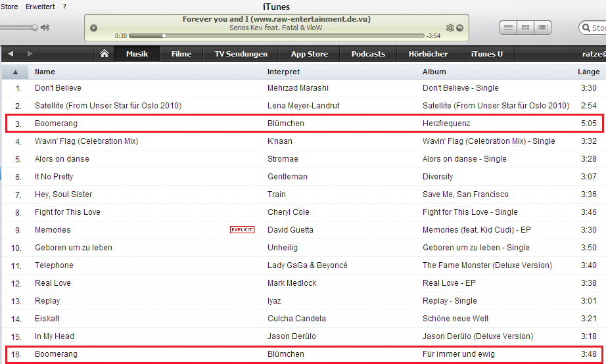606x364 pixels.
Task: Open the App Store tab
Action: coord(310,54)
